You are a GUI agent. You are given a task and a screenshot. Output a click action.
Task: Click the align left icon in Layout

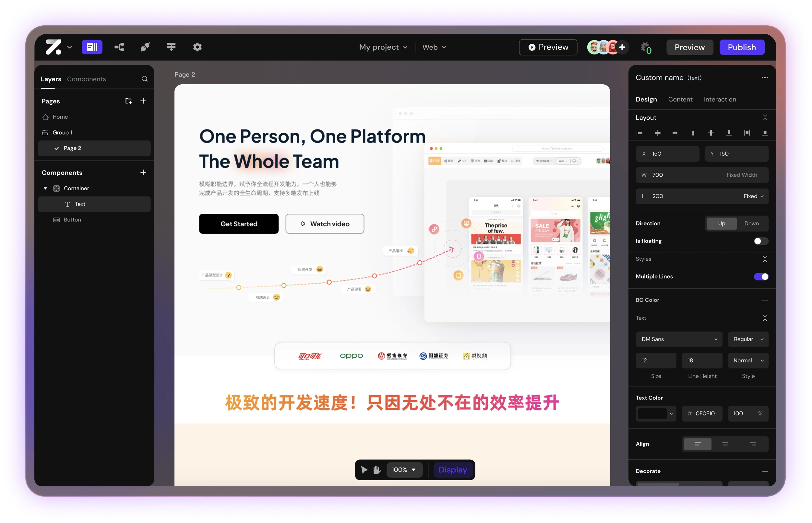click(x=640, y=133)
